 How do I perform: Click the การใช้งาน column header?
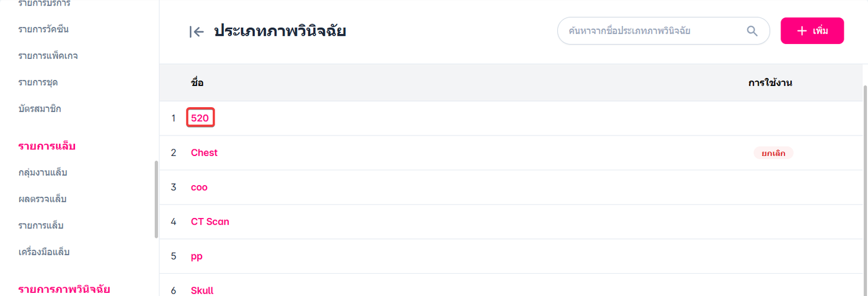(x=770, y=82)
